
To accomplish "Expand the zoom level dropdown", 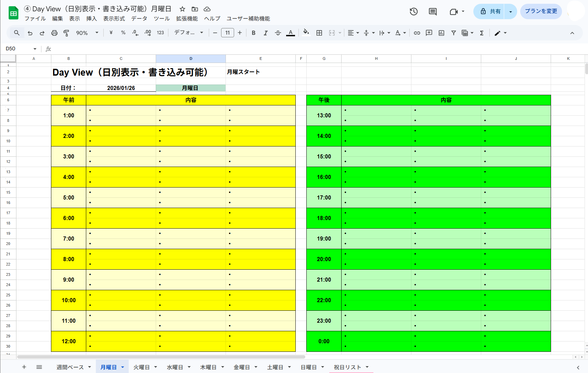I will tap(97, 33).
